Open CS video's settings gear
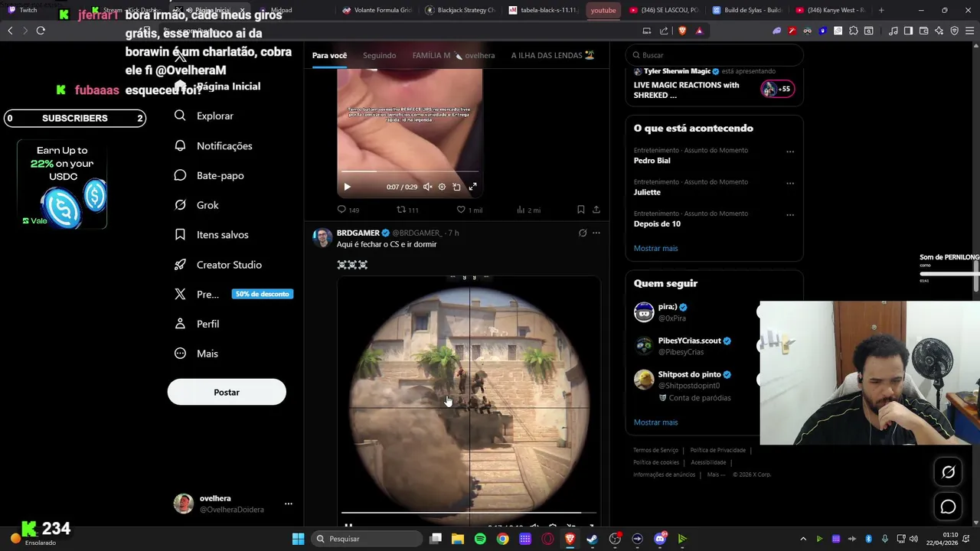This screenshot has height=551, width=980. [553, 527]
